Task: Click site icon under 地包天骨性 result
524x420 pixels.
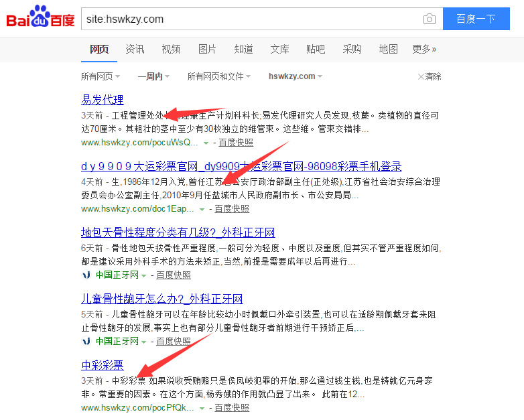Action: click(86, 275)
